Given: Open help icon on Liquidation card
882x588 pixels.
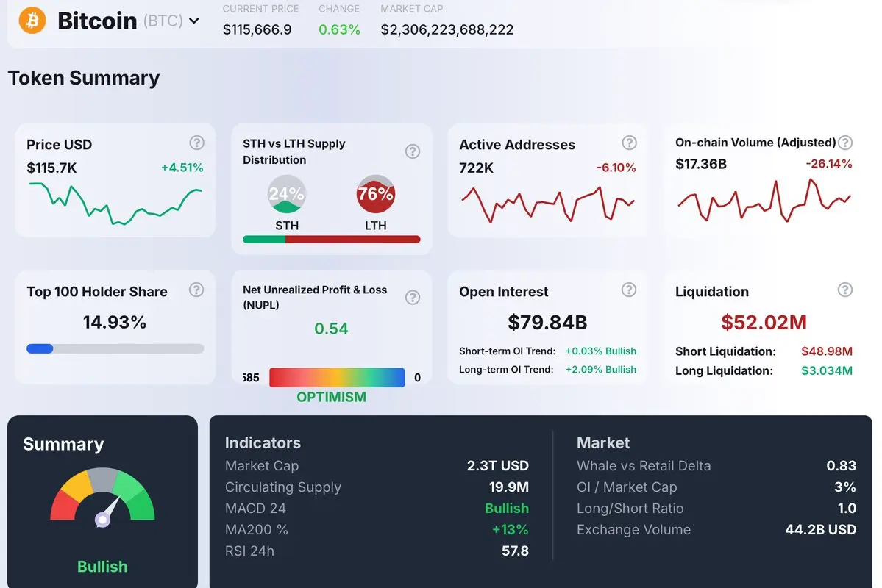Looking at the screenshot, I should pyautogui.click(x=845, y=290).
